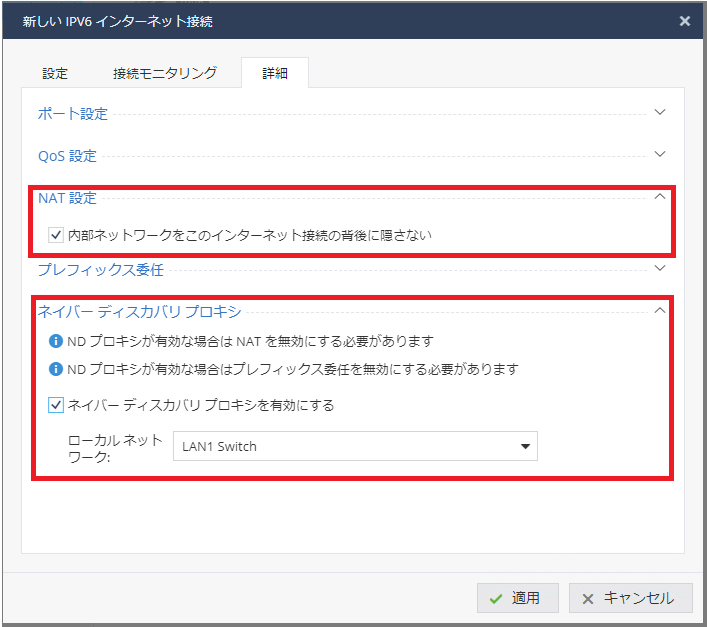This screenshot has width=707, height=627.
Task: Collapse the NAT 設定 section chevron
Action: click(659, 196)
